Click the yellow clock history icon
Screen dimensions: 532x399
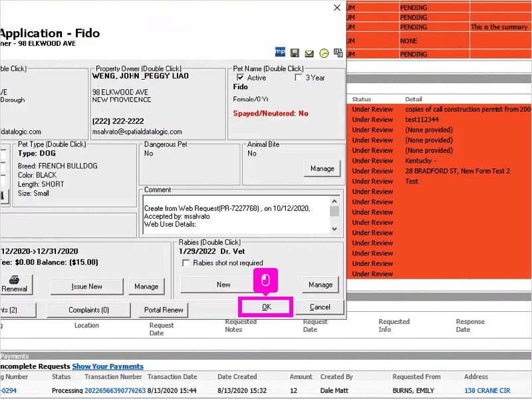coord(324,53)
